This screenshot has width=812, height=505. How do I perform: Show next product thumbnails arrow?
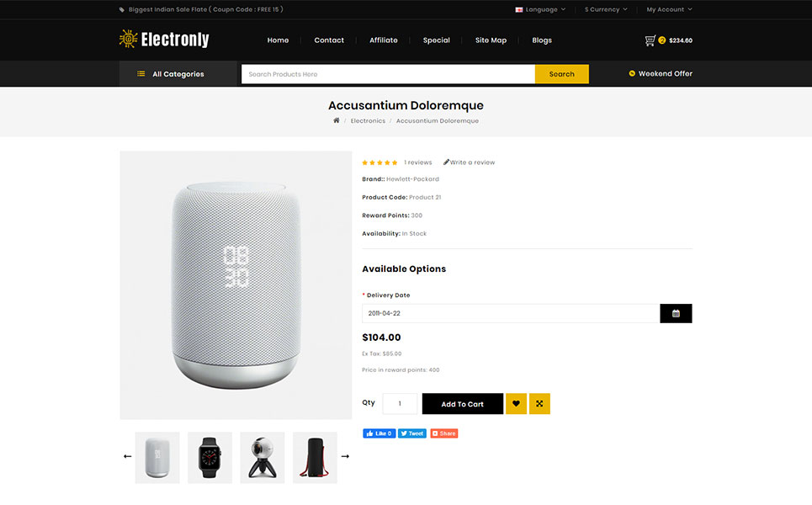(345, 456)
